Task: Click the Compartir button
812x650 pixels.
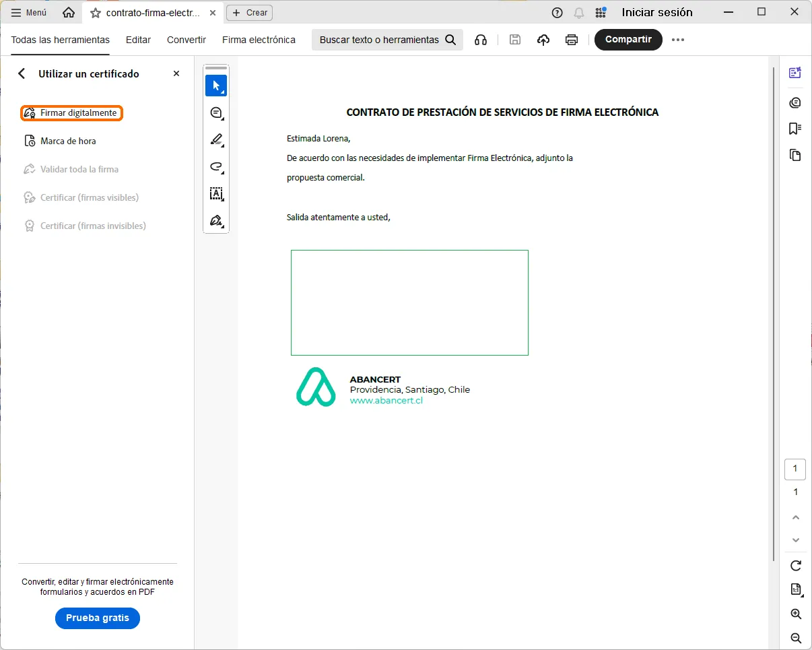Action: [628, 40]
